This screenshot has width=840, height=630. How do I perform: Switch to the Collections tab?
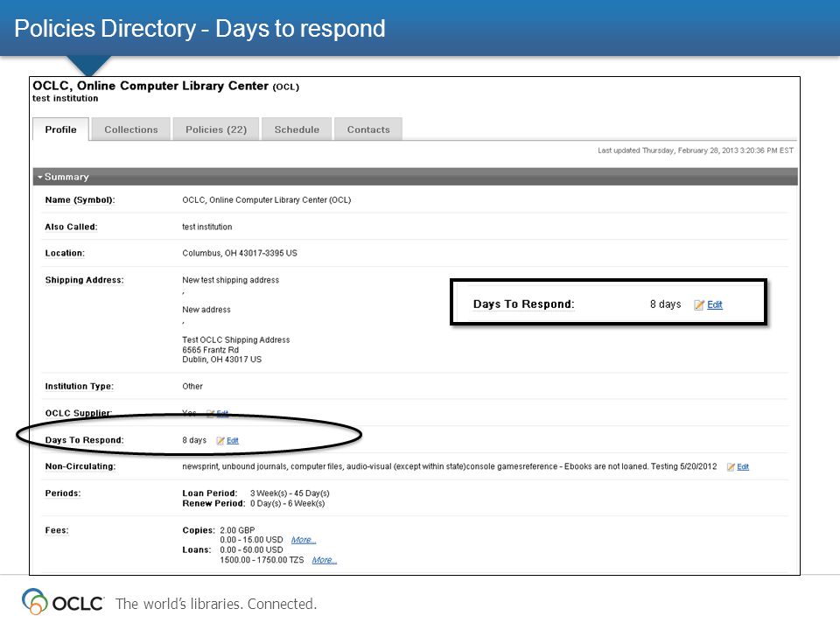[x=130, y=129]
